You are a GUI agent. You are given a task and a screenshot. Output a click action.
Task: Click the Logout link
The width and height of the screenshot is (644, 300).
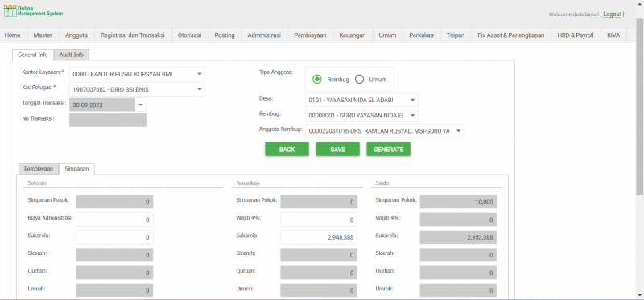tap(612, 14)
